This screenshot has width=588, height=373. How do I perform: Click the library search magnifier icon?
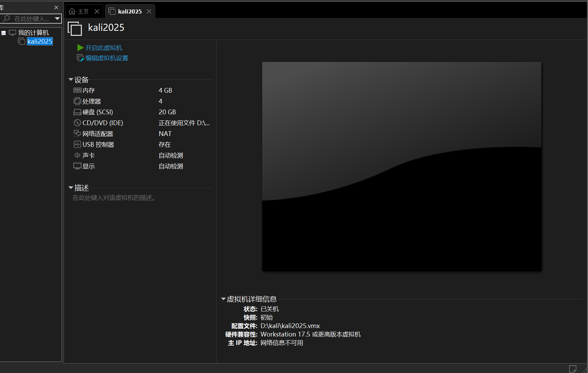6,19
